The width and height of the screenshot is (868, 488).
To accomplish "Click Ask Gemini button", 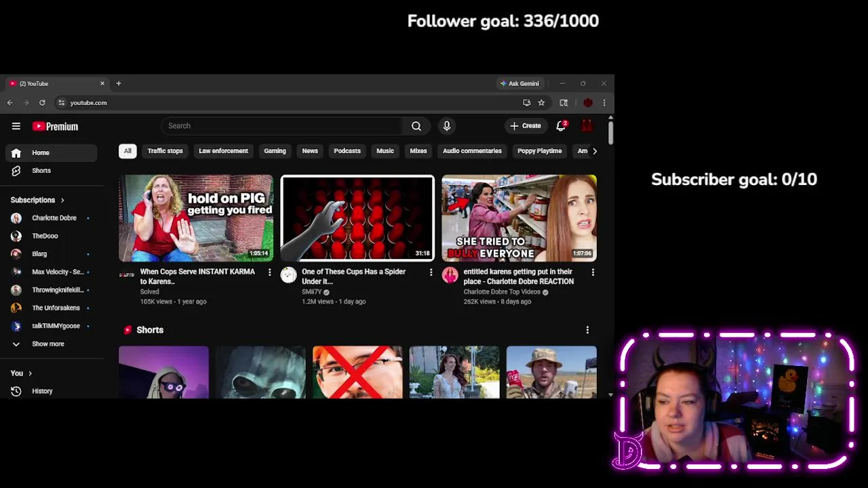I will coord(519,83).
